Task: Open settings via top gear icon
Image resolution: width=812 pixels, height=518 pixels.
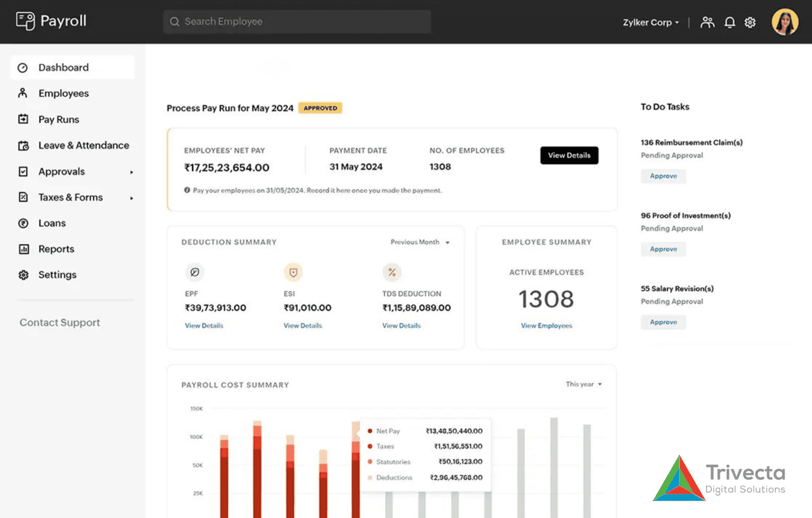Action: click(x=750, y=22)
